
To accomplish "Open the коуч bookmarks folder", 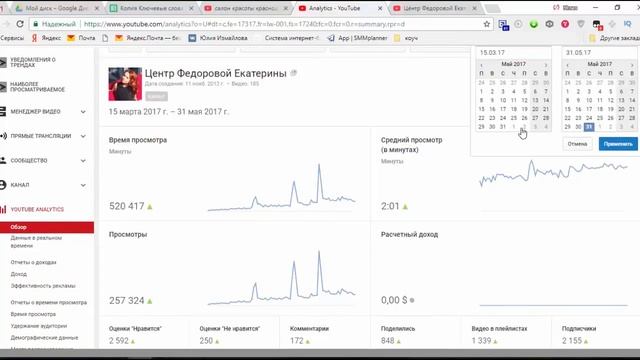I will pyautogui.click(x=406, y=38).
